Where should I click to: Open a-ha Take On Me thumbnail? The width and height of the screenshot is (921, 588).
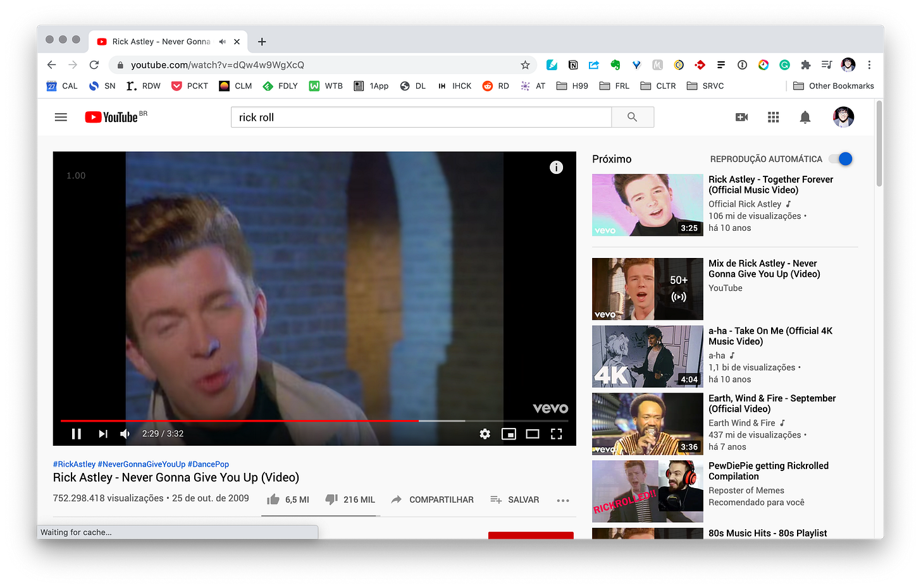click(647, 357)
